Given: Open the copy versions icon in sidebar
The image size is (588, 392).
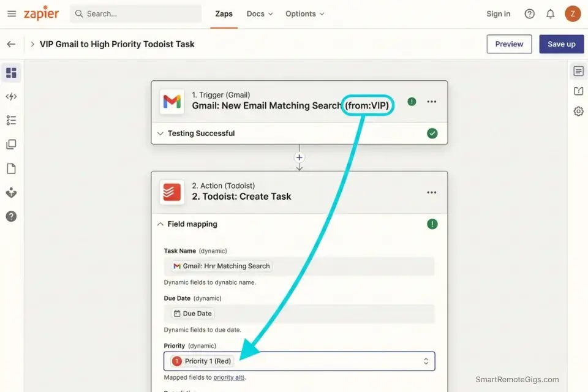Looking at the screenshot, I should point(11,145).
